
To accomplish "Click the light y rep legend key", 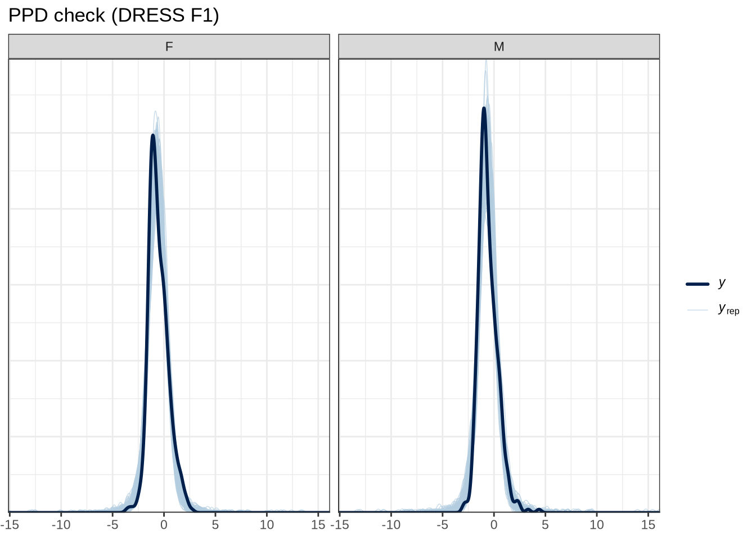I will 697,309.
